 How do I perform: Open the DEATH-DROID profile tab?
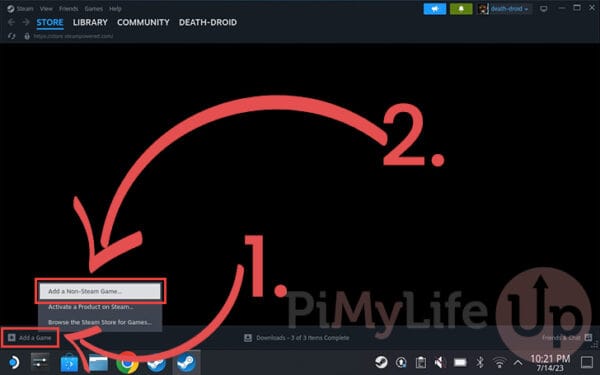(x=208, y=23)
